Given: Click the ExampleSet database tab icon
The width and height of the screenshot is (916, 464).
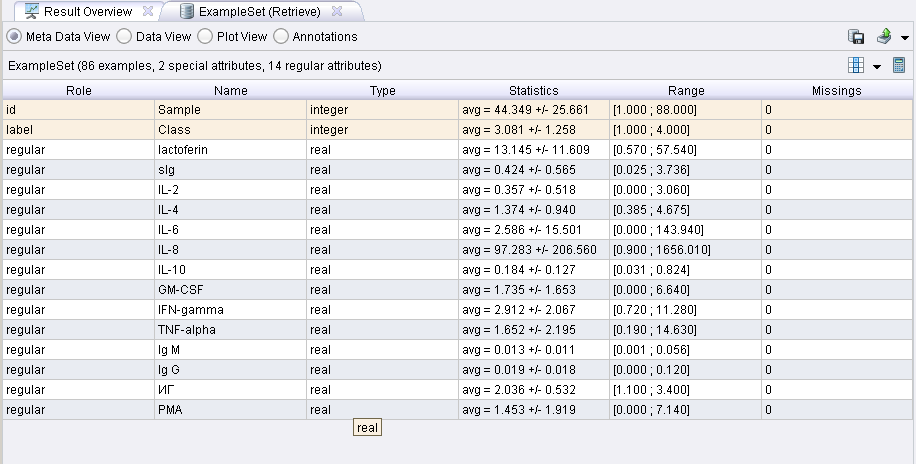Looking at the screenshot, I should pyautogui.click(x=187, y=11).
